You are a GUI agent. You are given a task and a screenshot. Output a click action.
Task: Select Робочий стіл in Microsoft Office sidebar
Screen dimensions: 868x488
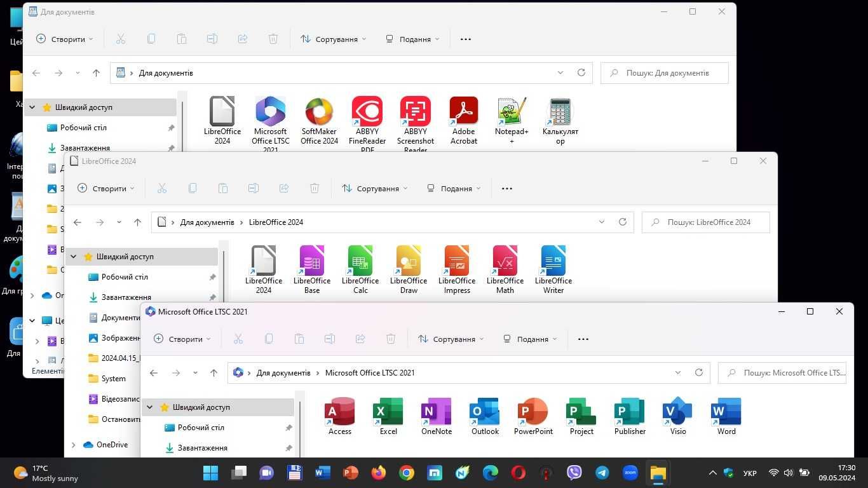coord(201,428)
